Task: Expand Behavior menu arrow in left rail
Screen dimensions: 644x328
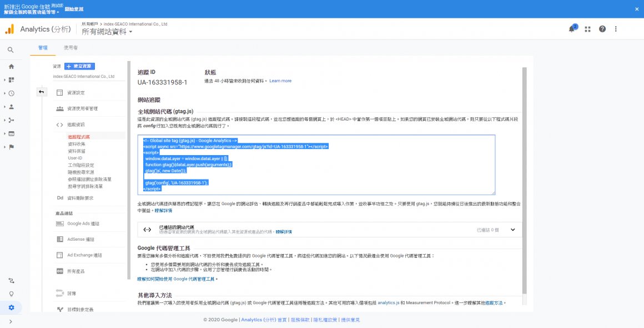Action: tap(4, 133)
